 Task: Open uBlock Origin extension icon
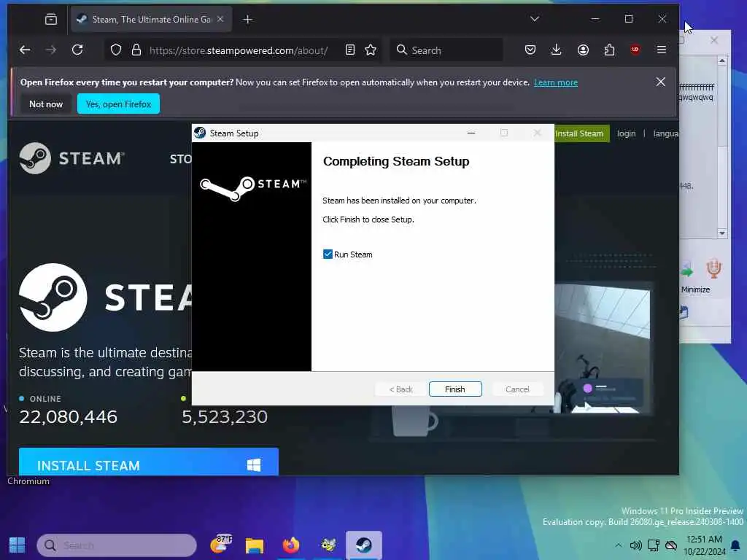click(x=635, y=50)
